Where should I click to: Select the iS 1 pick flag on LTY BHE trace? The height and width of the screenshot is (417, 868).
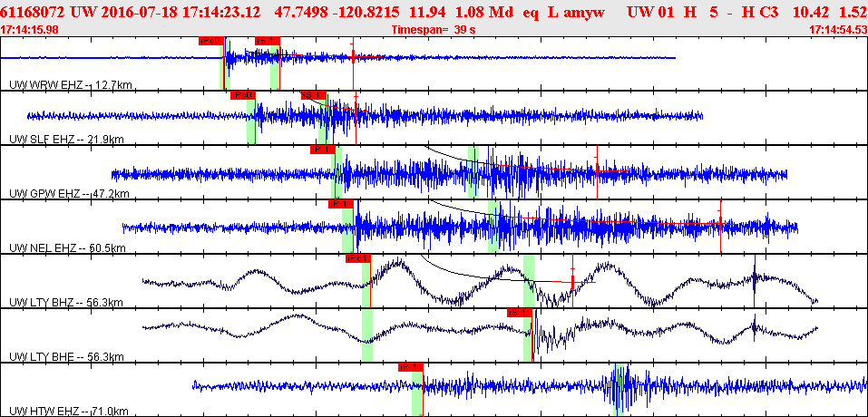coord(520,313)
